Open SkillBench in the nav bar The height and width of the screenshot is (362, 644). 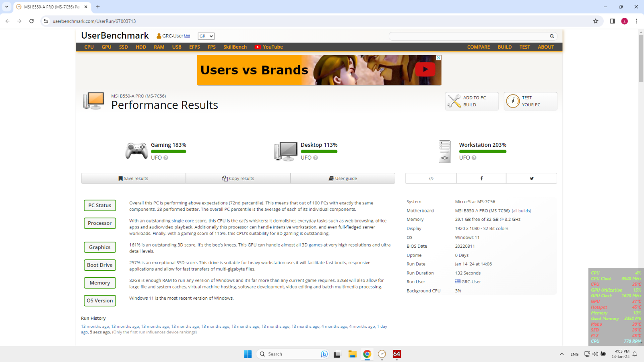[x=235, y=47]
